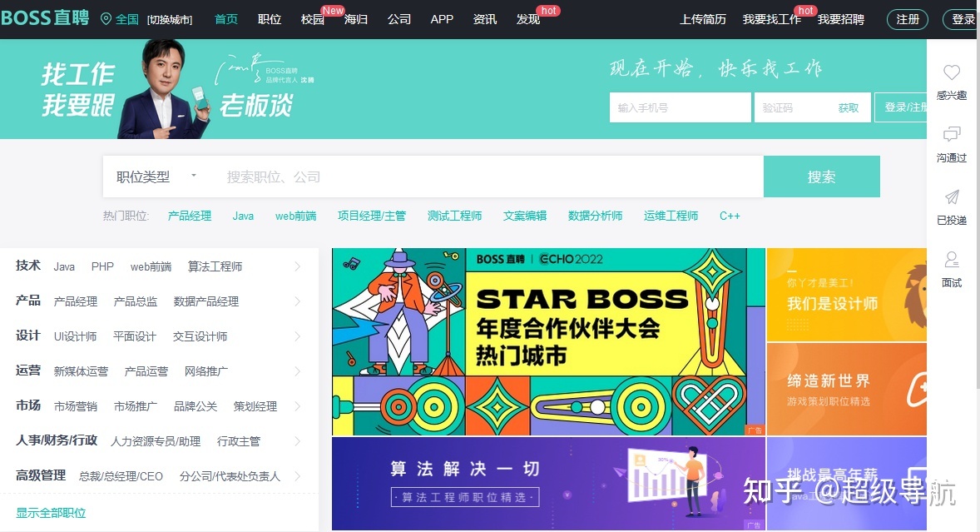This screenshot has height=532, width=980.
Task: Open the 缔造新世界 promo card
Action: [846, 389]
